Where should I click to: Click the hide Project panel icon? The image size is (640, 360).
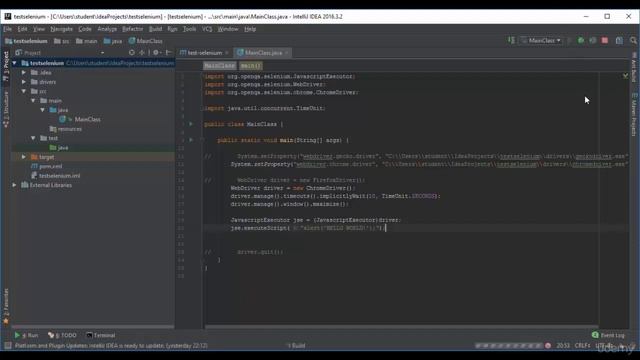pos(168,53)
